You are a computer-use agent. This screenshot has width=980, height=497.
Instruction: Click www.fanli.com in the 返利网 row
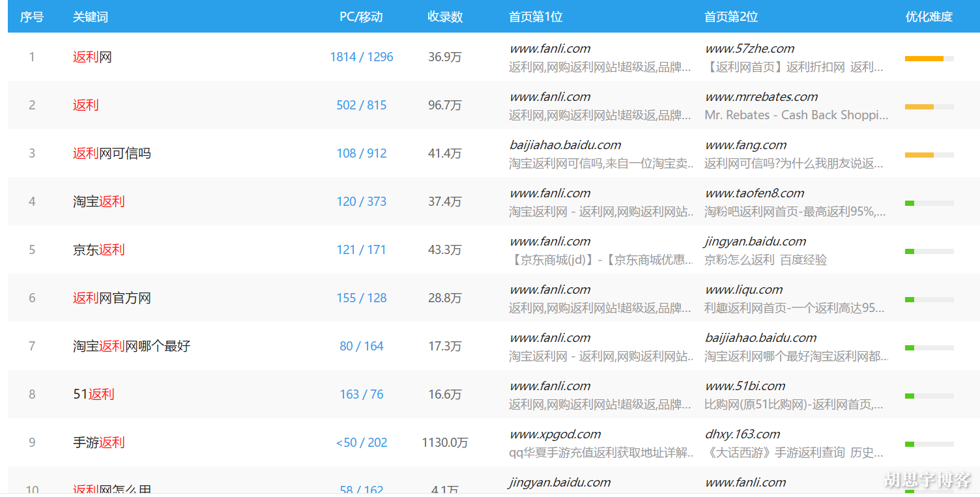tap(550, 49)
